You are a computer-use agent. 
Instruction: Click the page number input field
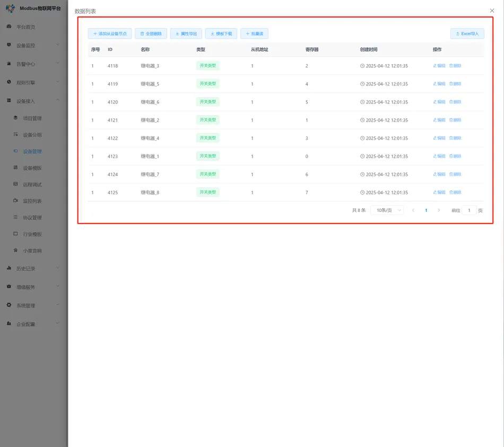(x=469, y=210)
